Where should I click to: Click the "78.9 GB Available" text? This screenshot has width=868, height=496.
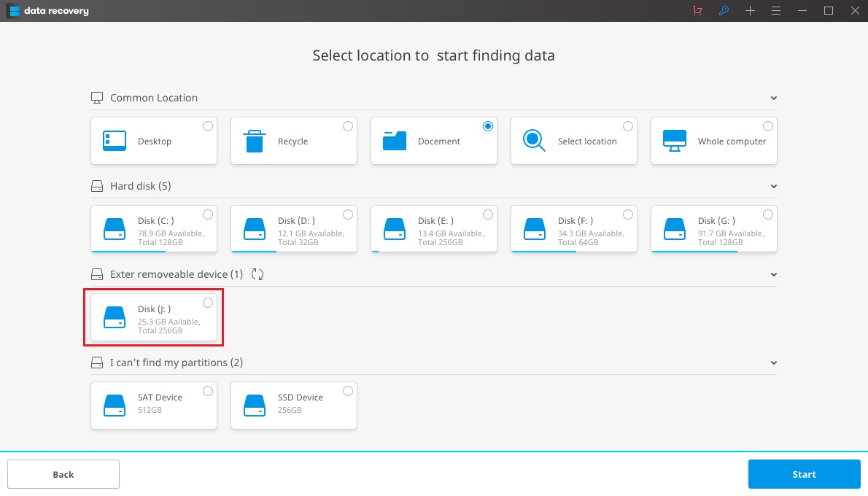[x=171, y=233]
